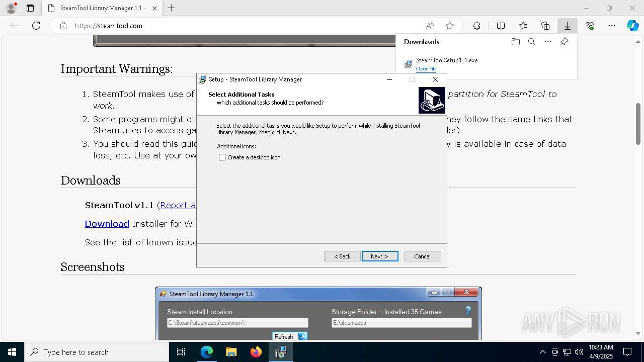Screen dimensions: 644x362
Task: Open File Explorer from the taskbar
Action: pyautogui.click(x=231, y=352)
